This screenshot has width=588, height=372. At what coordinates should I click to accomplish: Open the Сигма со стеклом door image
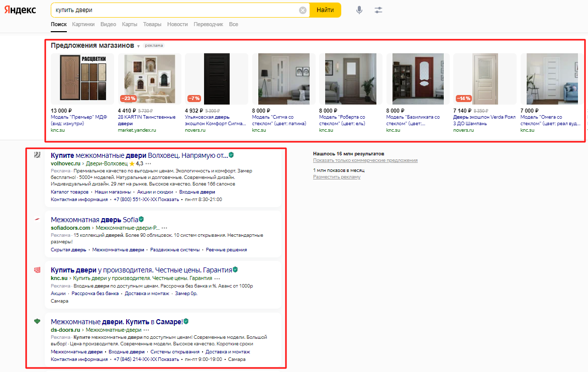pyautogui.click(x=284, y=79)
